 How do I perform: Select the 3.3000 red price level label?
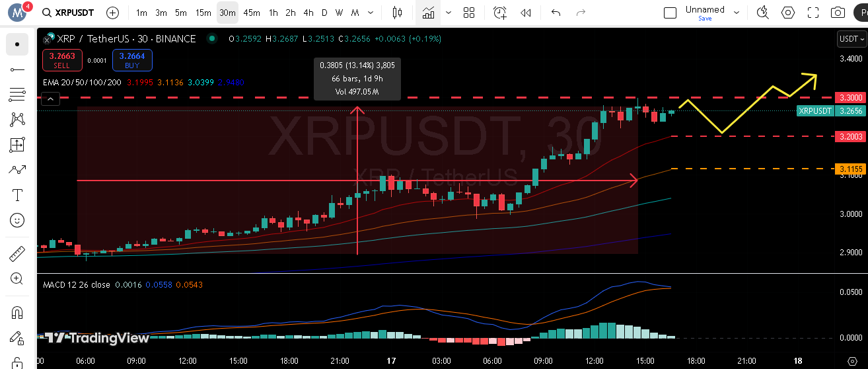(850, 97)
